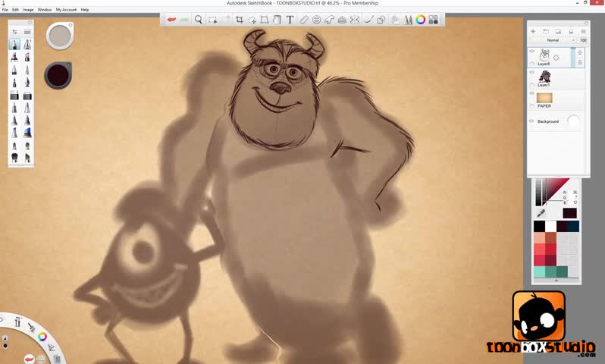Click the current color preview swatch
This screenshot has width=605, height=364.
(569, 213)
